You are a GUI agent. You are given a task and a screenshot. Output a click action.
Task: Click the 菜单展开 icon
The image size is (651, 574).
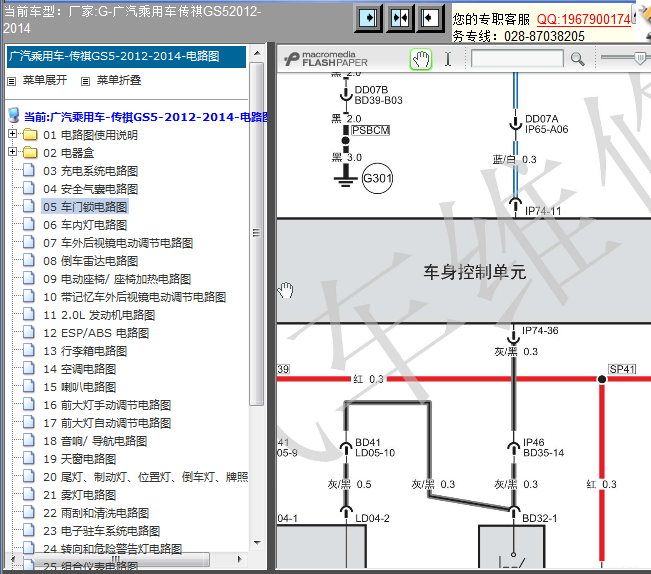[x=12, y=81]
